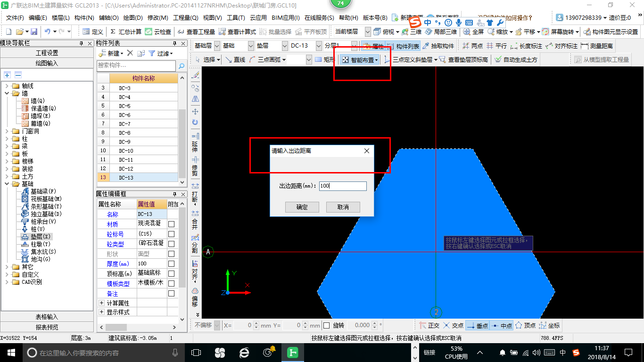Viewport: 644px width, 362px height.
Task: Click 查看垫层顶标高 tool
Action: [x=464, y=59]
